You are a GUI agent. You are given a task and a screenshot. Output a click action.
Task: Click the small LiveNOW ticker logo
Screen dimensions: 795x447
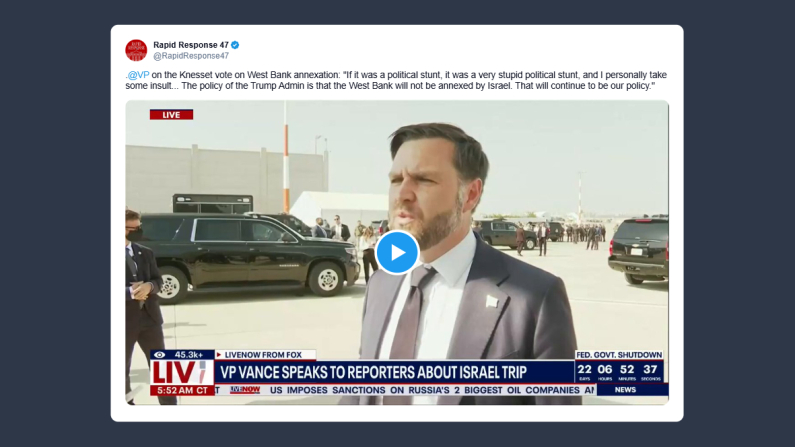[245, 390]
